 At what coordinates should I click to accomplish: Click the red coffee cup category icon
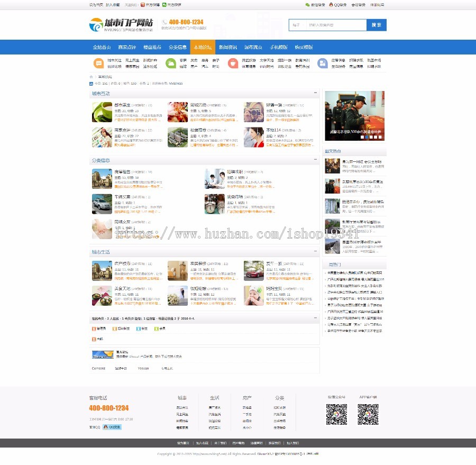point(233,63)
